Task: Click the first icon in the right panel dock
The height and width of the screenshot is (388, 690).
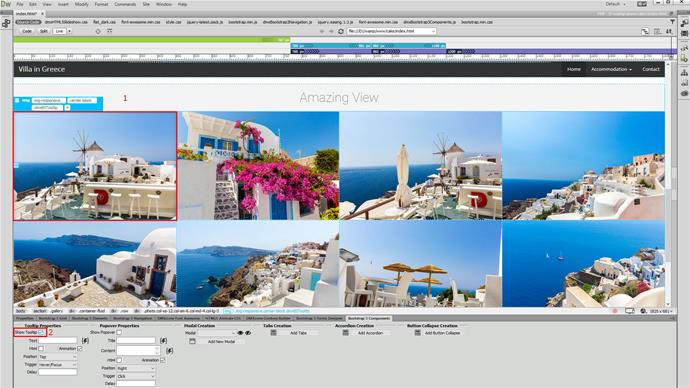Action: tap(684, 23)
